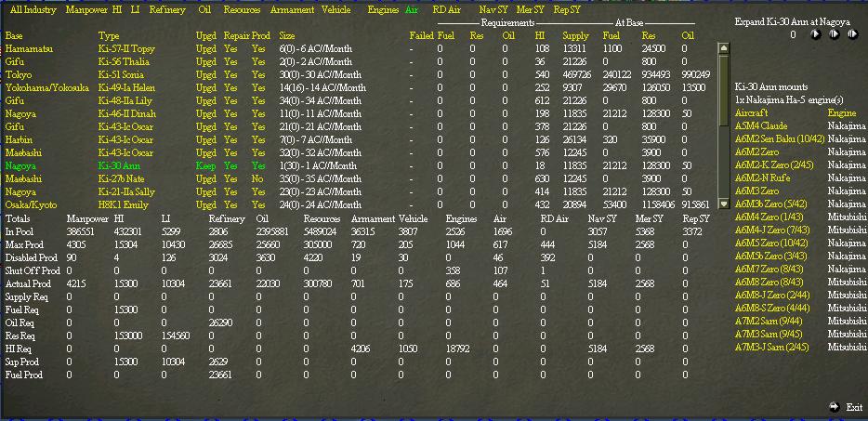Viewport: 868px width, 421px height.
Task: Toggle Repair for Ki-56 Thalia row
Action: click(230, 61)
